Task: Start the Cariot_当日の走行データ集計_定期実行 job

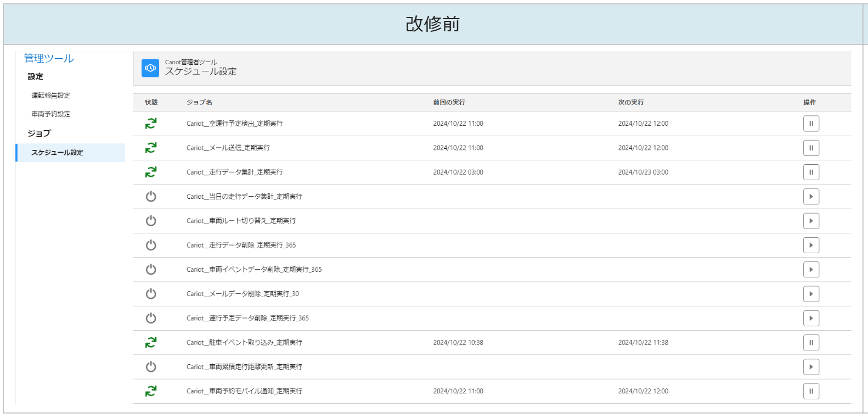Action: (811, 197)
